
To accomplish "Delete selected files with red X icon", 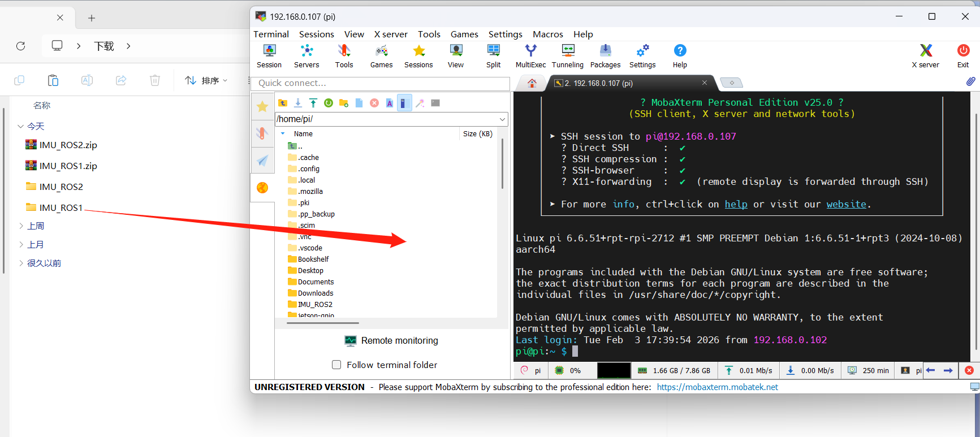I will (374, 103).
